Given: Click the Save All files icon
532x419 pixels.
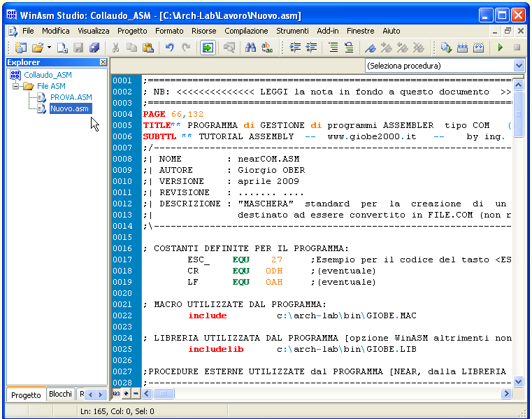Looking at the screenshot, I should click(94, 48).
